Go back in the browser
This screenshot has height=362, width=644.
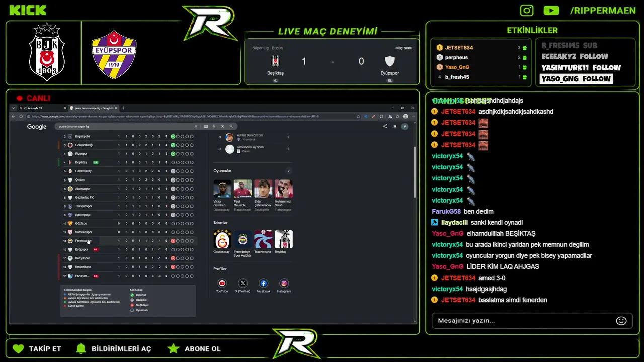14,116
